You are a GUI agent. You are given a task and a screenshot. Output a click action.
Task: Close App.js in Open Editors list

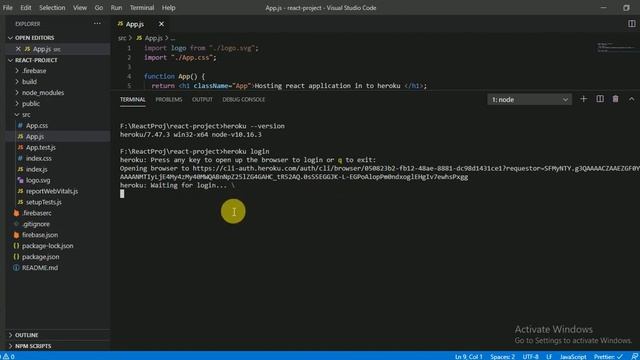18,49
